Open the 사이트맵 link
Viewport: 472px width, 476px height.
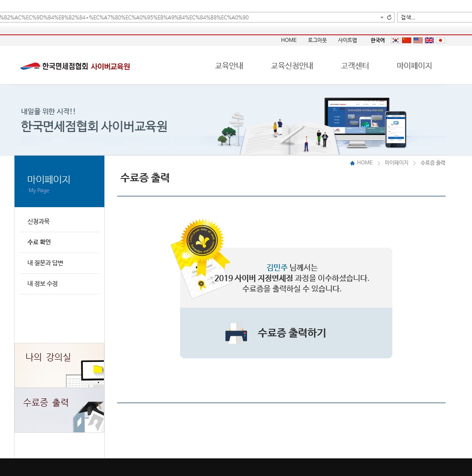point(347,40)
